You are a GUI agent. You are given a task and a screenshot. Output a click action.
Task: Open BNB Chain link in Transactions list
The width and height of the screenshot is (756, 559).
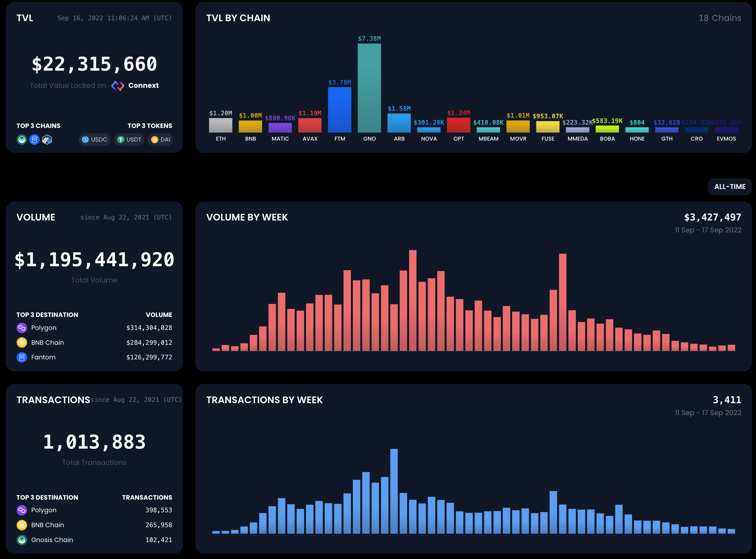[x=47, y=525]
